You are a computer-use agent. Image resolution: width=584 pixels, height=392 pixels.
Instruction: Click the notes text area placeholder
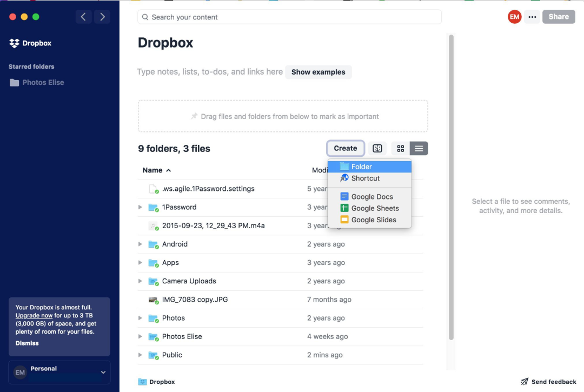click(x=210, y=71)
